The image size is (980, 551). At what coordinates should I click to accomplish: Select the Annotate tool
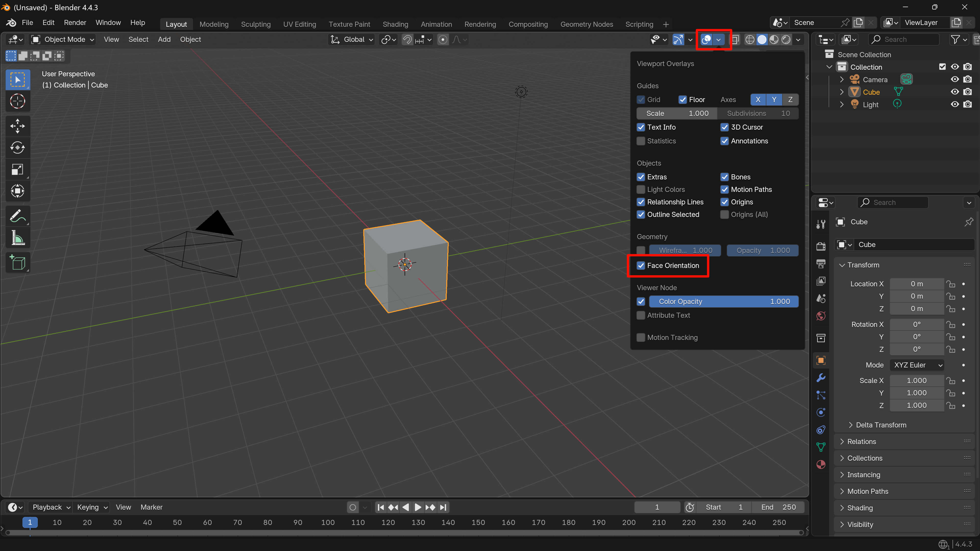point(18,216)
